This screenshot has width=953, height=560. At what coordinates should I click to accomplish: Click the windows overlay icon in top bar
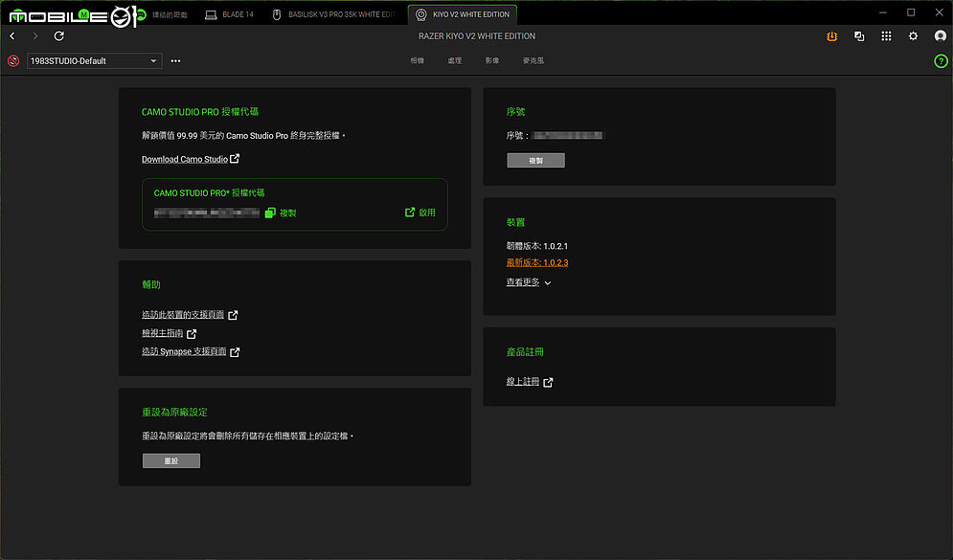tap(859, 36)
